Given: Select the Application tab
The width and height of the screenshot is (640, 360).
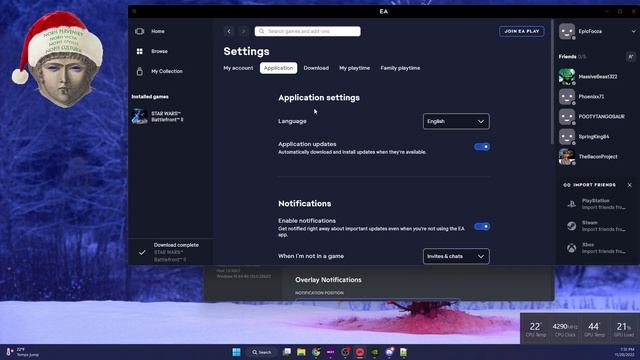Looking at the screenshot, I should click(x=278, y=68).
